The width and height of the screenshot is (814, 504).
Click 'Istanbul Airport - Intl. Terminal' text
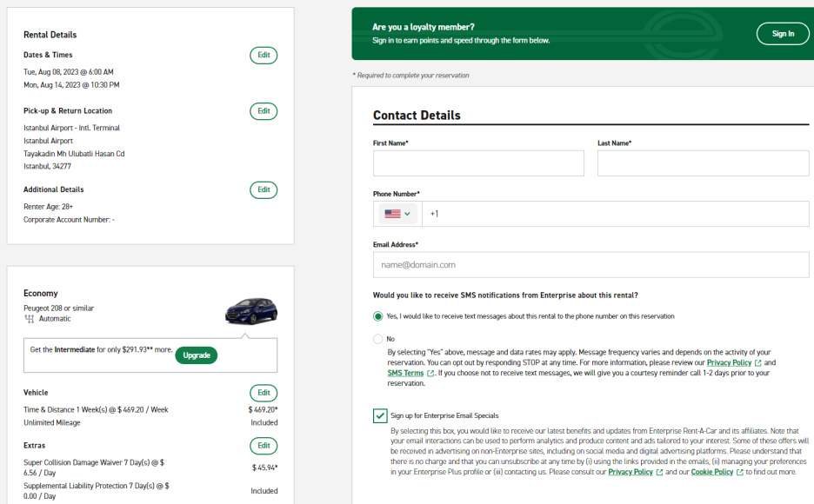tap(71, 128)
